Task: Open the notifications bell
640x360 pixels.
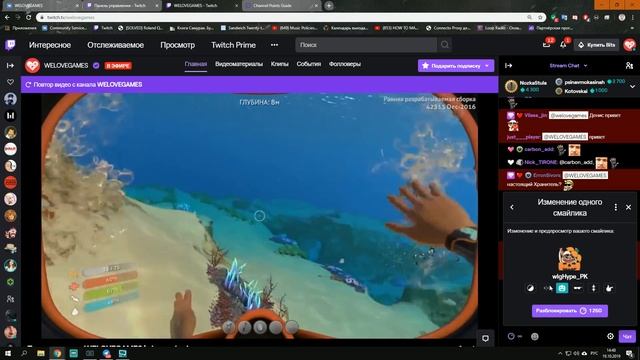Action: [x=563, y=45]
